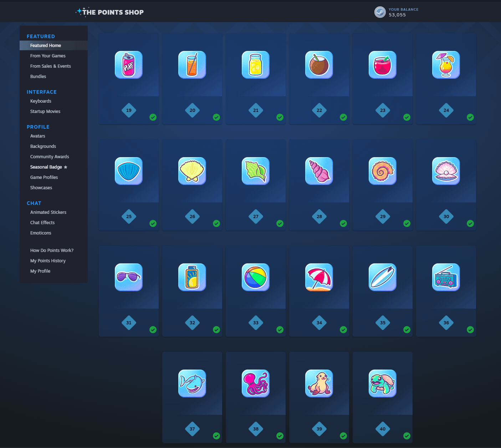The width and height of the screenshot is (501, 448).
Task: Click green checkmark on item 19
Action: tap(153, 117)
